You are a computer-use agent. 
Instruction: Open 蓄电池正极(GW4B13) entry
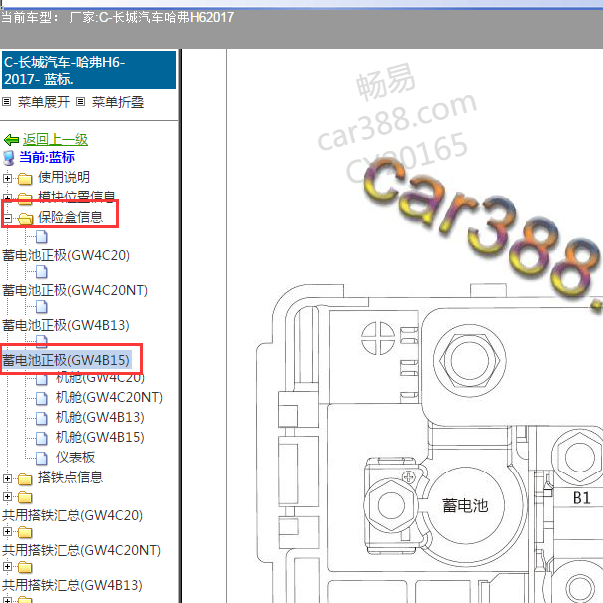65,325
